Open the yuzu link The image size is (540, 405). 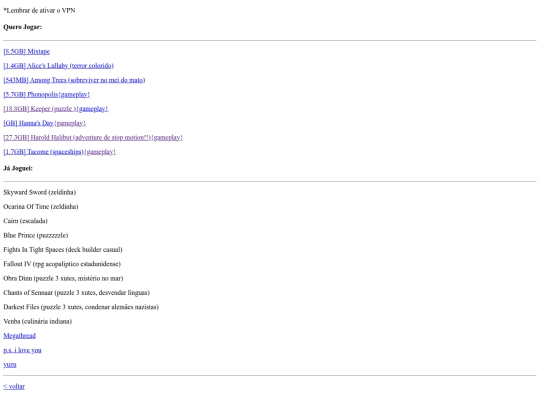point(10,365)
